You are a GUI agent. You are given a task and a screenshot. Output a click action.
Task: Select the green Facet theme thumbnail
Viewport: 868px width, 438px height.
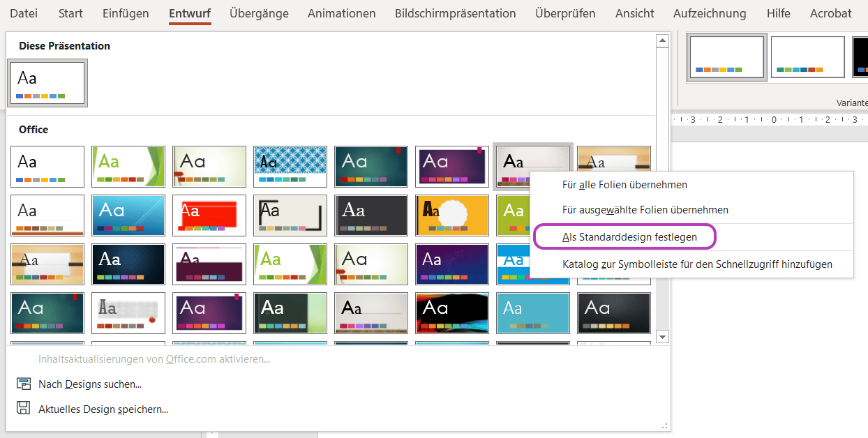tap(128, 167)
